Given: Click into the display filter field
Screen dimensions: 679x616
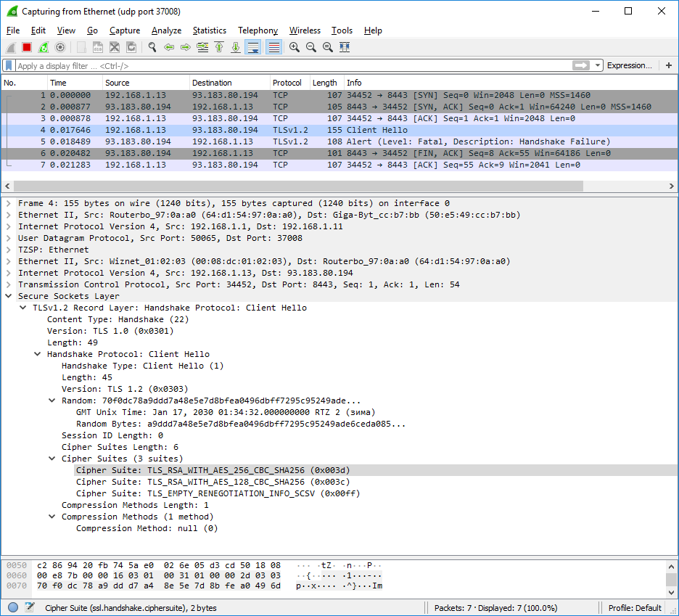Looking at the screenshot, I should point(294,66).
